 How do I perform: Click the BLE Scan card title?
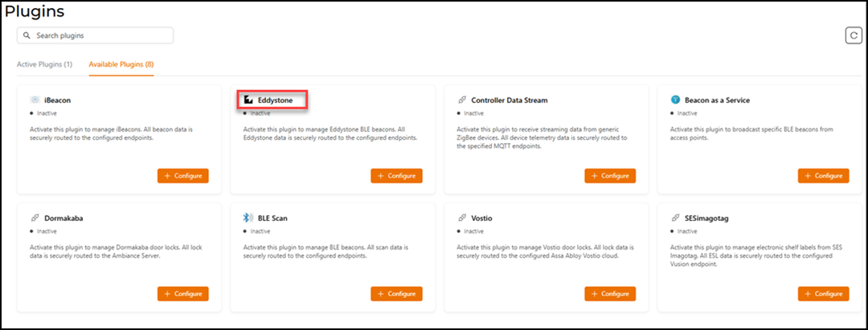[x=272, y=218]
